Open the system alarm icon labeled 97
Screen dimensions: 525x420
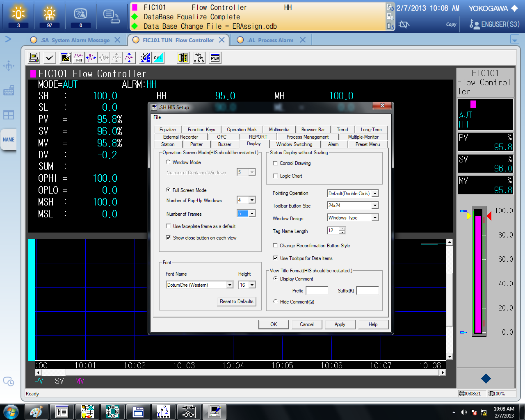point(50,16)
